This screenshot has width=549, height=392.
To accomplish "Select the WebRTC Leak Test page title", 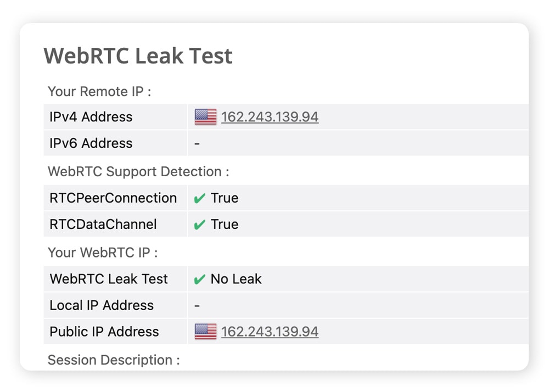I will point(138,55).
